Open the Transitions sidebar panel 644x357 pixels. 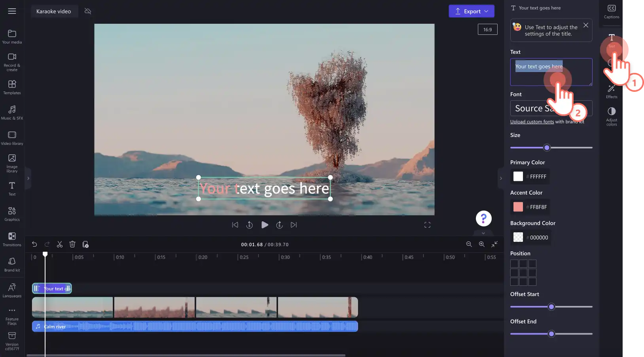point(12,239)
